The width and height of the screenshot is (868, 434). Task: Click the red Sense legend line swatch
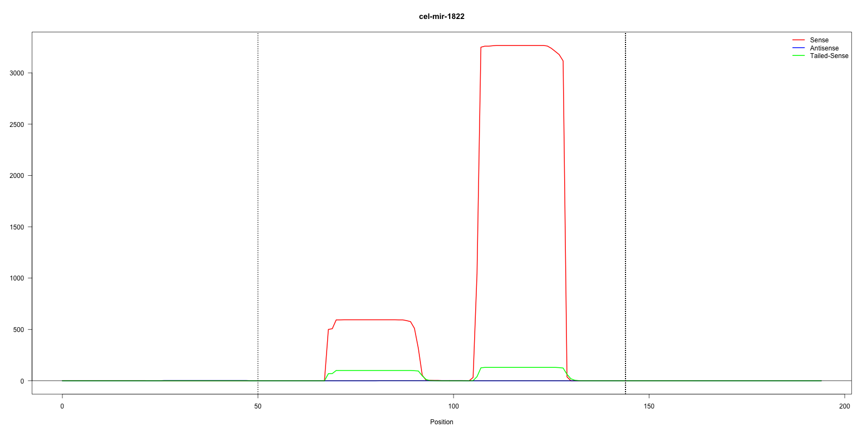coord(798,40)
